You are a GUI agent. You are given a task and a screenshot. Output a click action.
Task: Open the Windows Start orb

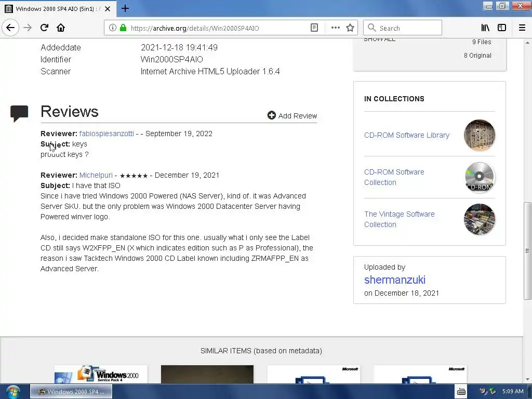pyautogui.click(x=12, y=392)
